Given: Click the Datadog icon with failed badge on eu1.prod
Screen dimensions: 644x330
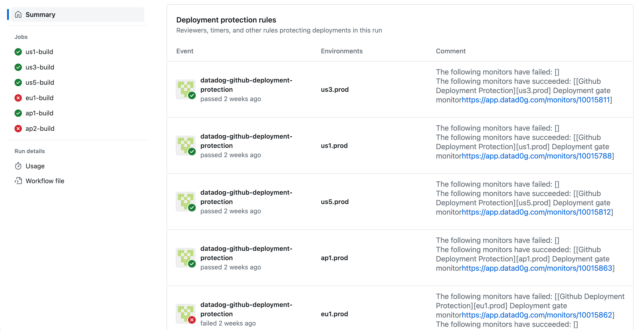Looking at the screenshot, I should coord(185,313).
